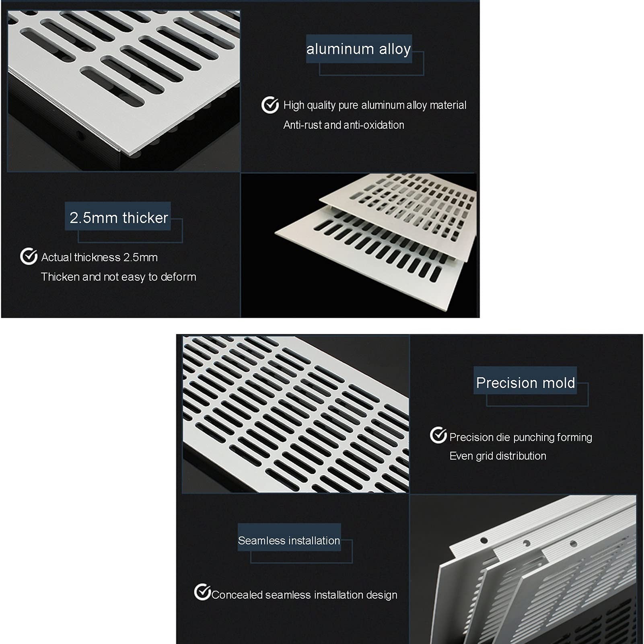Open the two stacked vent plates photo

(x=359, y=245)
